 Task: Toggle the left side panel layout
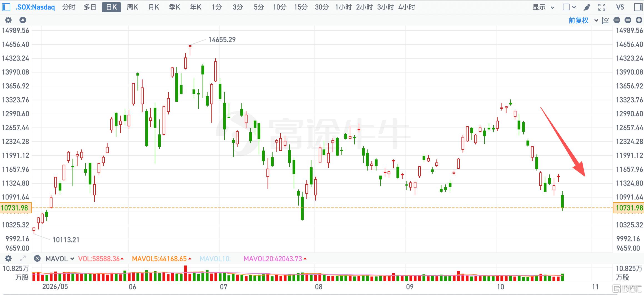[6, 7]
